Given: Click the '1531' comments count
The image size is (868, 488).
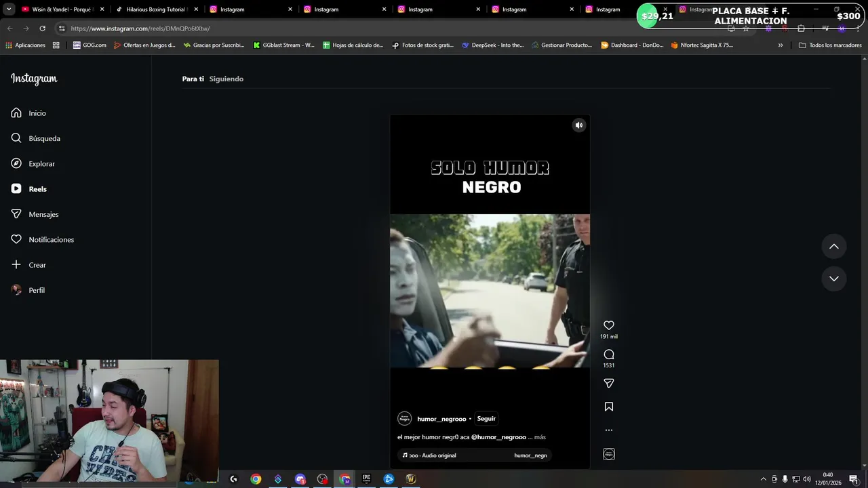Looking at the screenshot, I should tap(609, 365).
